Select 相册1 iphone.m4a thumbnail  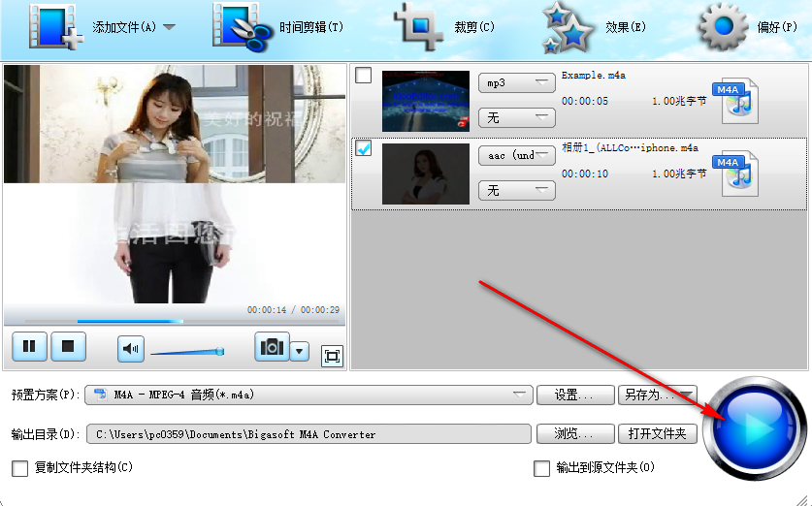[426, 174]
